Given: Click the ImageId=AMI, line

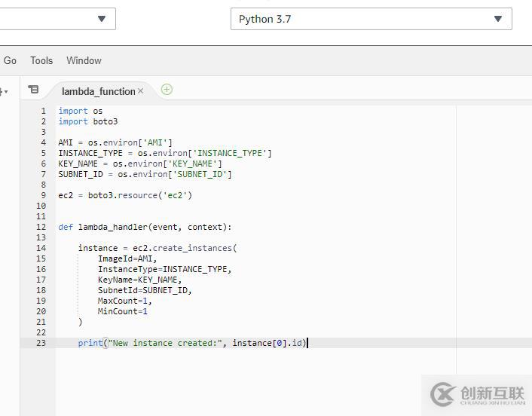Looking at the screenshot, I should click(x=127, y=258).
